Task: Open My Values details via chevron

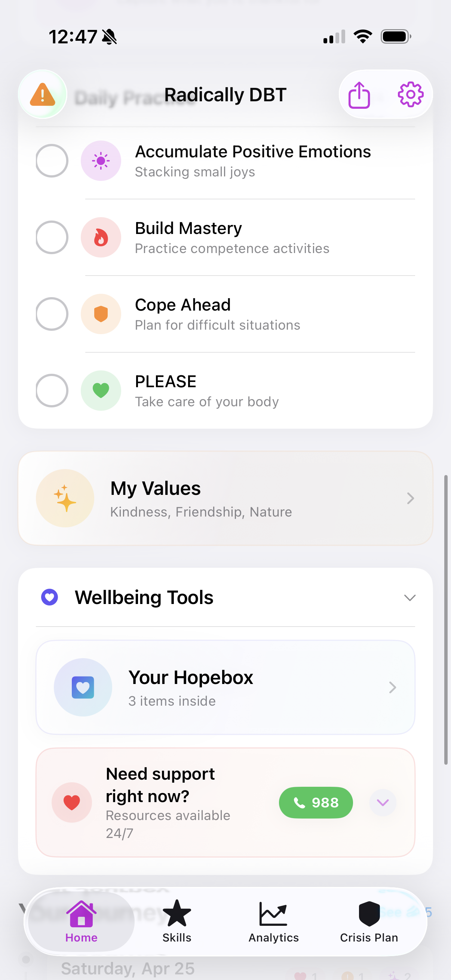Action: (x=410, y=498)
